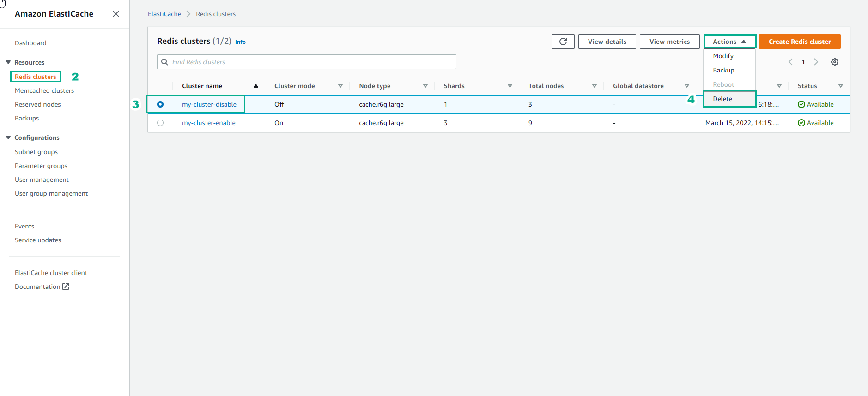This screenshot has width=868, height=396.
Task: Choose Delete from Actions menu
Action: (729, 99)
